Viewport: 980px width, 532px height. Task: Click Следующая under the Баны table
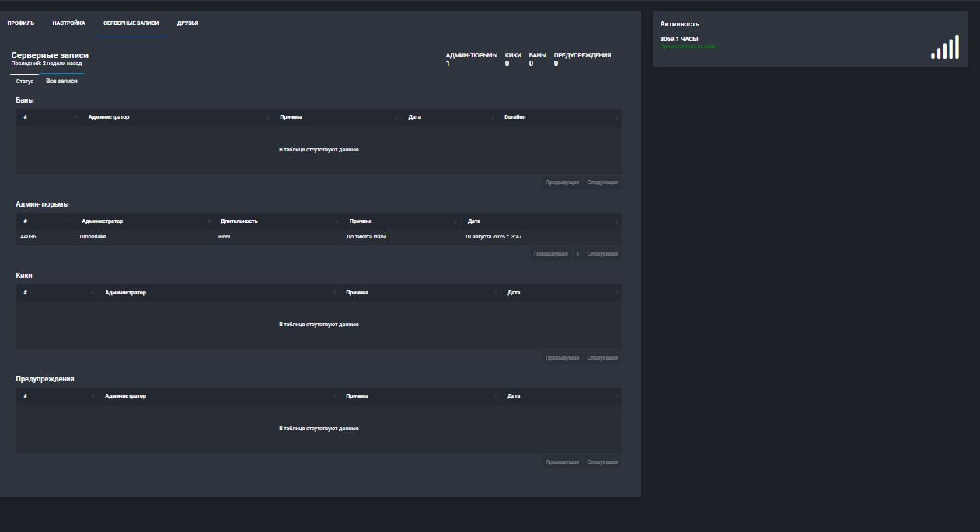(602, 183)
